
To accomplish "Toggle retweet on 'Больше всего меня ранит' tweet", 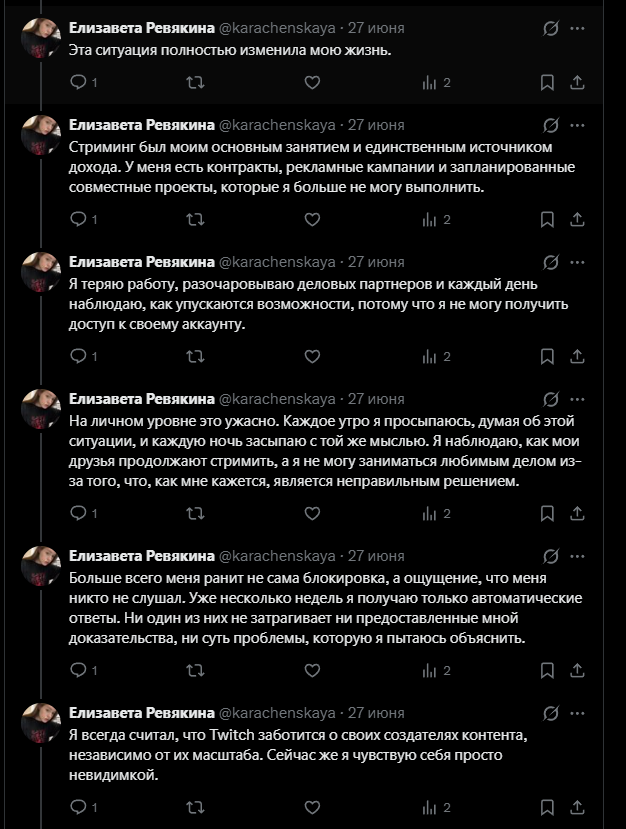I will (x=195, y=670).
